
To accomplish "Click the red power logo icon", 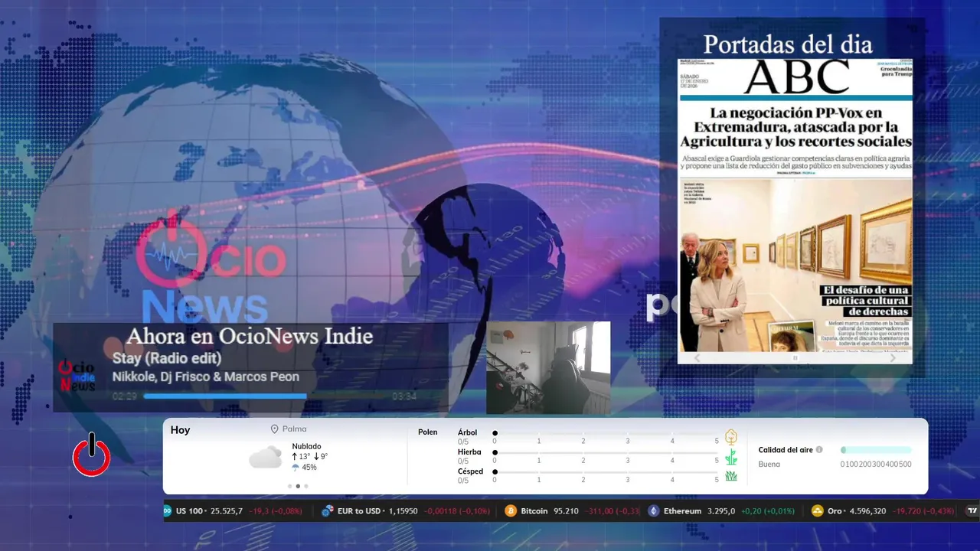I will pos(92,455).
